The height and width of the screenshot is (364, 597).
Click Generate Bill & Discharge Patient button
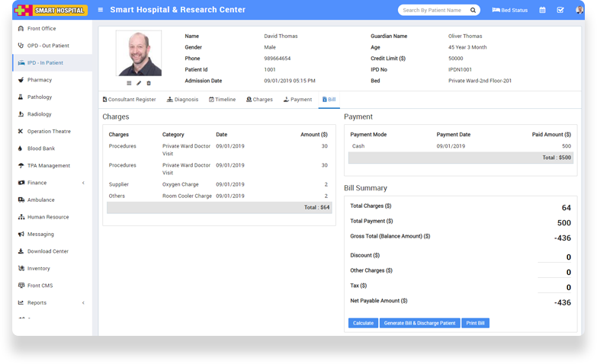point(419,323)
